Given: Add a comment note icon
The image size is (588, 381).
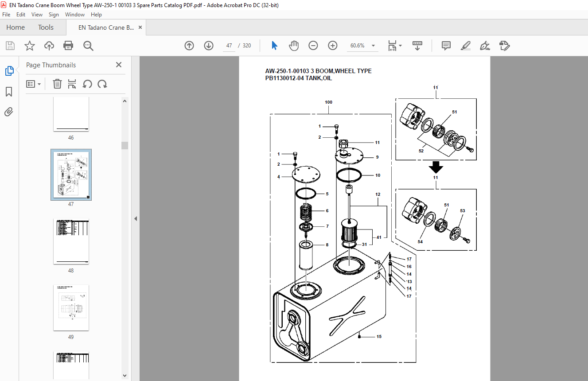Looking at the screenshot, I should (446, 46).
